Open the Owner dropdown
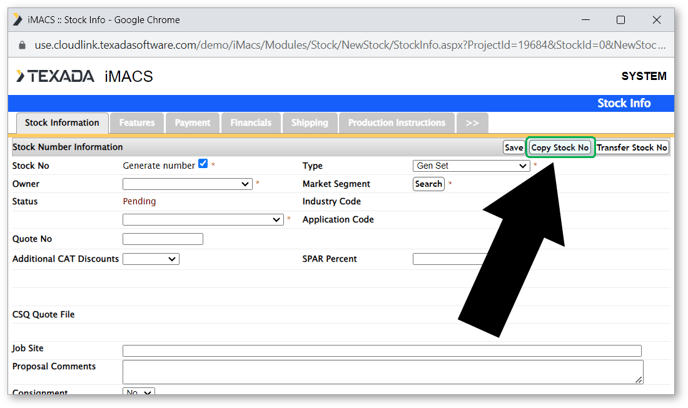 (x=187, y=184)
